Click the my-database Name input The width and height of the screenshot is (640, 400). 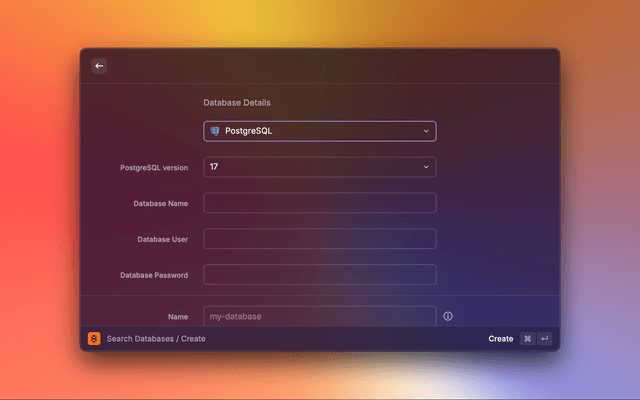[x=319, y=316]
